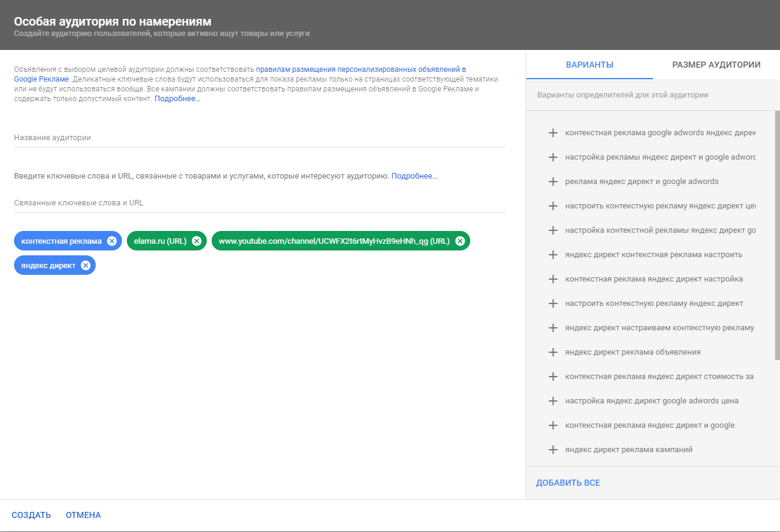Add suggestion 'реклама яндекс директ и google adwords'
780x532 pixels.
coord(553,182)
